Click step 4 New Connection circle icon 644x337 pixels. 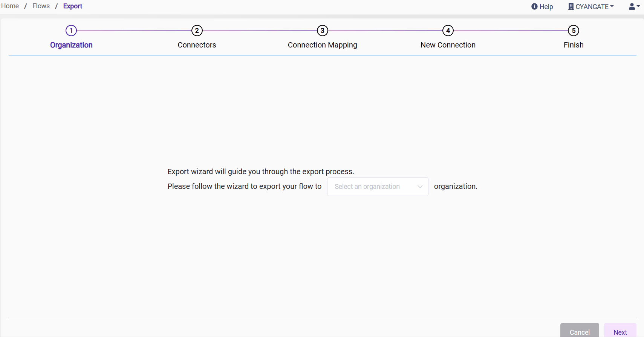pos(448,31)
